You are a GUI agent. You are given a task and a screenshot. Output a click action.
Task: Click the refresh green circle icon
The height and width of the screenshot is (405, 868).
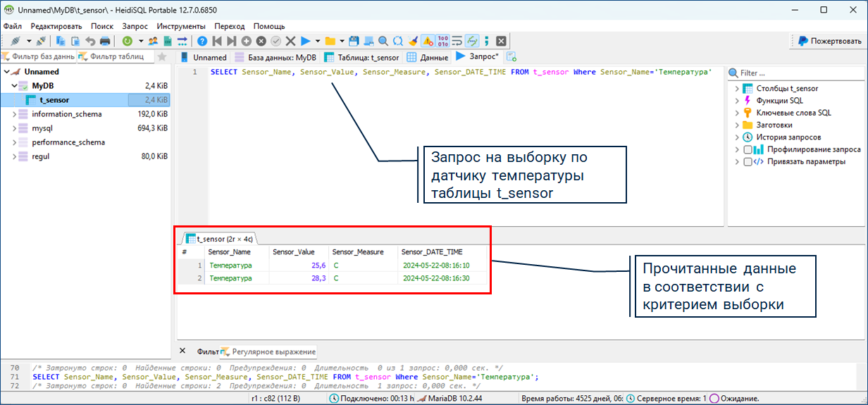pyautogui.click(x=127, y=41)
